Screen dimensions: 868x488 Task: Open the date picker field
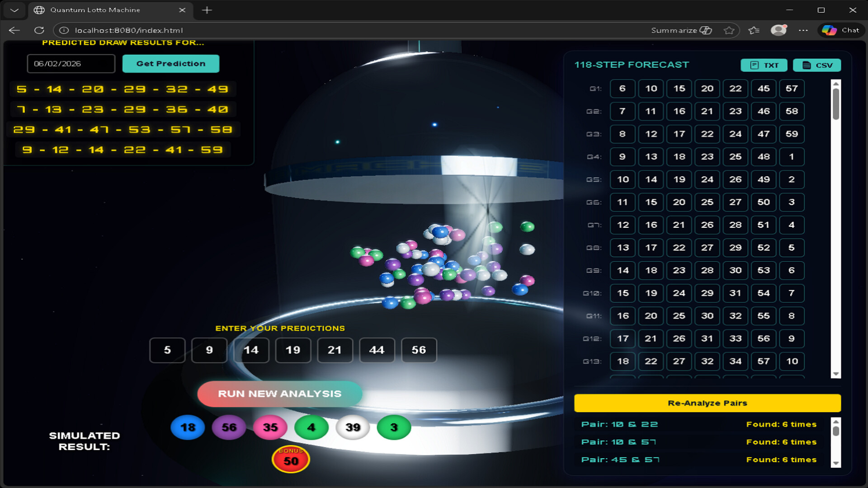[x=71, y=63]
